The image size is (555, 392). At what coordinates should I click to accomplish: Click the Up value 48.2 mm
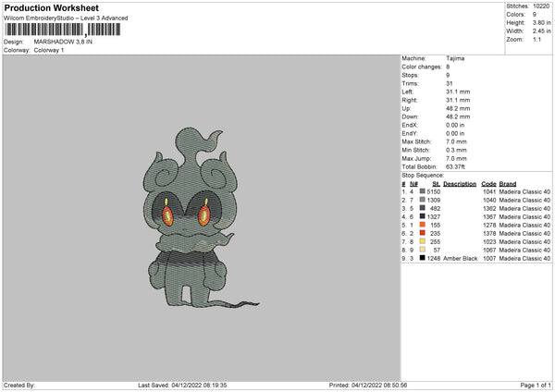[458, 108]
